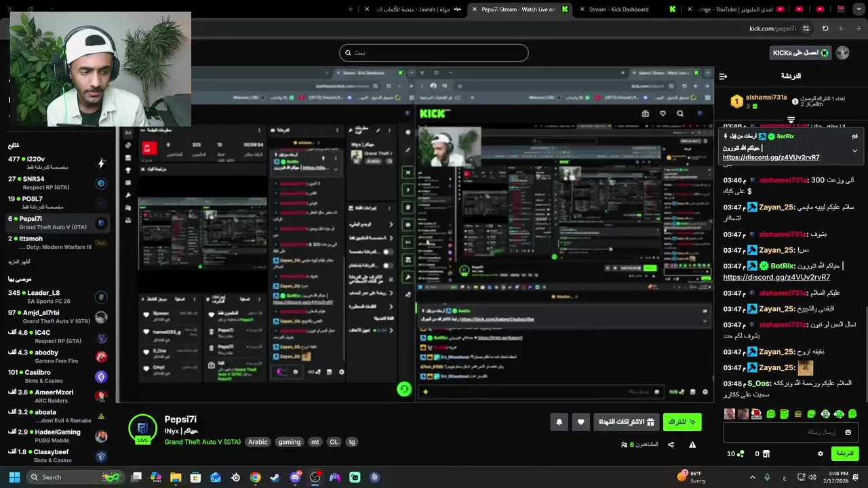Click the bell notification icon under the stream
The image size is (868, 488).
tap(559, 422)
